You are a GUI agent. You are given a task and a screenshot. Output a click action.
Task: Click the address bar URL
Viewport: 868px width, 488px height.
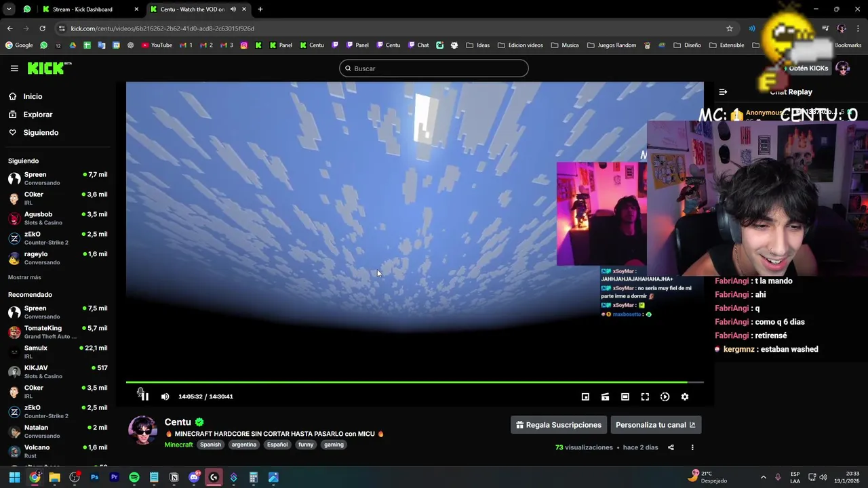pyautogui.click(x=163, y=28)
